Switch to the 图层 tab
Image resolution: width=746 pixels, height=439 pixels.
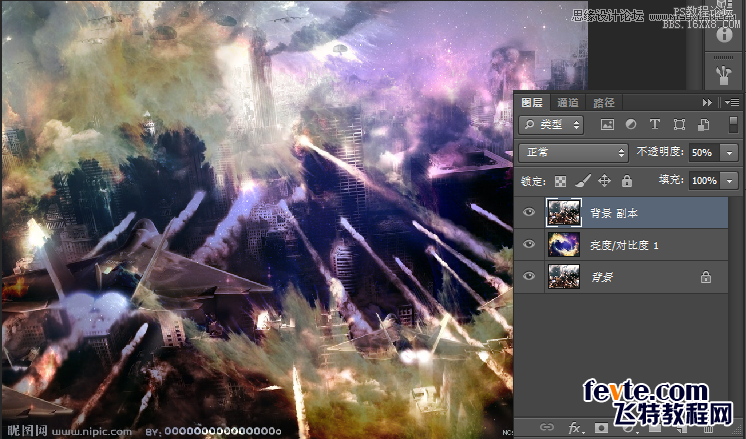pos(532,102)
